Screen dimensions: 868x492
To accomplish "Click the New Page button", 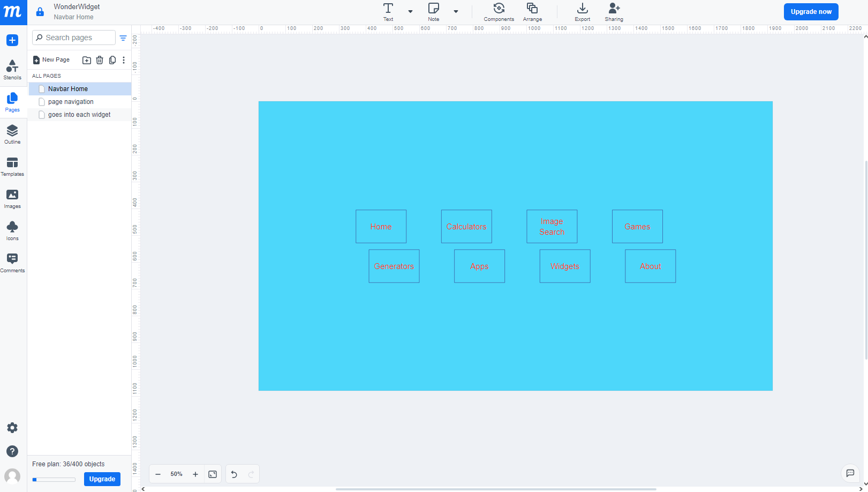I will point(51,60).
